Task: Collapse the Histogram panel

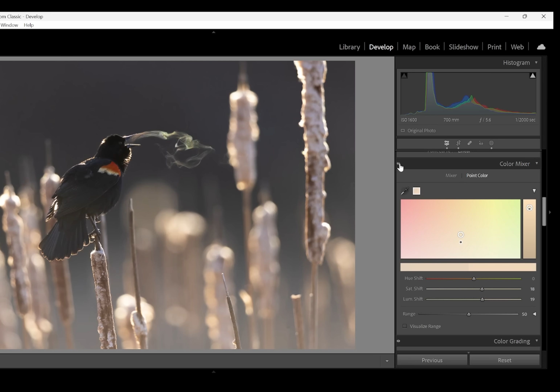Action: pyautogui.click(x=536, y=63)
